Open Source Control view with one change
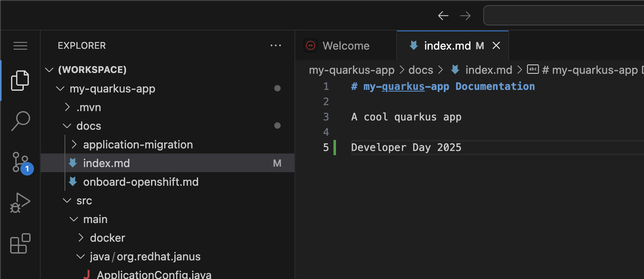This screenshot has width=644, height=279. coord(21,162)
